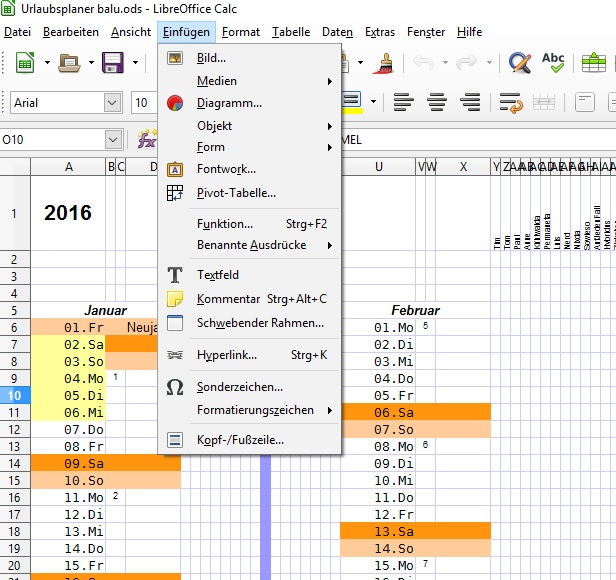This screenshot has height=580, width=616.
Task: Open the Open-file dropdown arrow
Action: point(91,62)
